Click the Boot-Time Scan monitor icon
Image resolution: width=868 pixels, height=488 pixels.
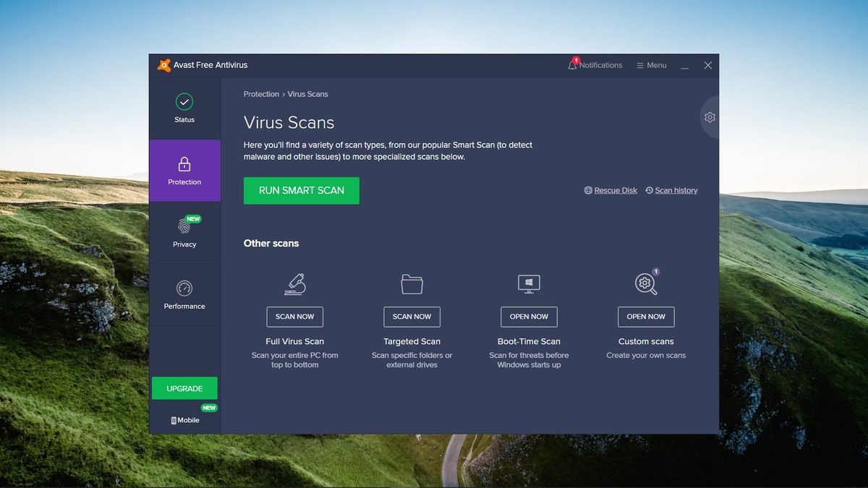529,284
